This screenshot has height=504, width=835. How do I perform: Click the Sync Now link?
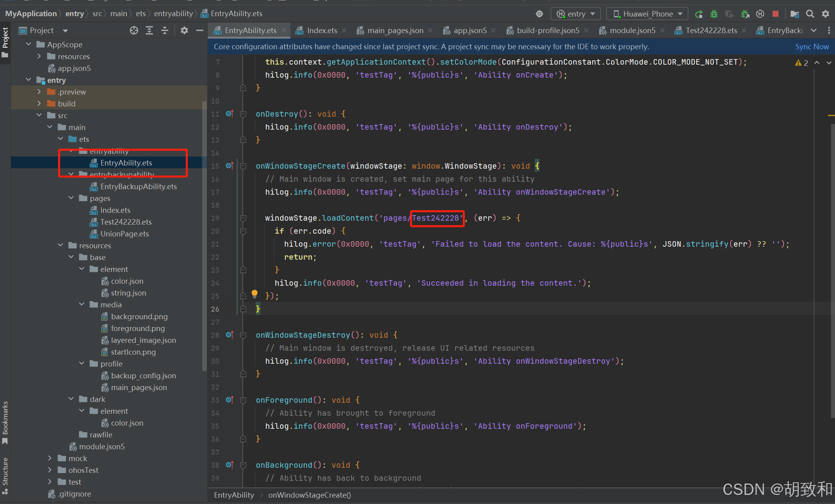812,46
